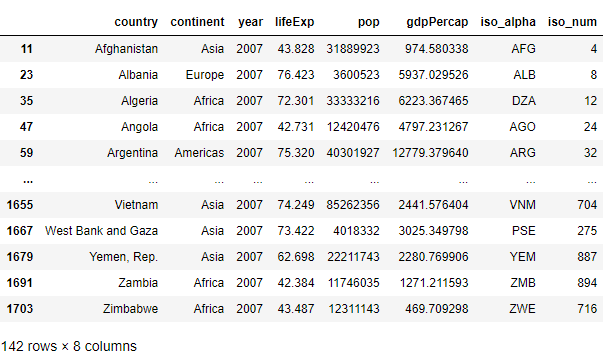Select Zambia's lifeExp value 42.384
Image resolution: width=613 pixels, height=360 pixels.
pyautogui.click(x=296, y=283)
